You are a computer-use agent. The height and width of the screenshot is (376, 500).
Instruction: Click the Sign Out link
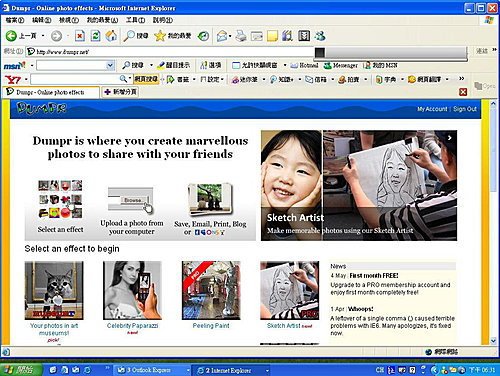click(x=465, y=109)
